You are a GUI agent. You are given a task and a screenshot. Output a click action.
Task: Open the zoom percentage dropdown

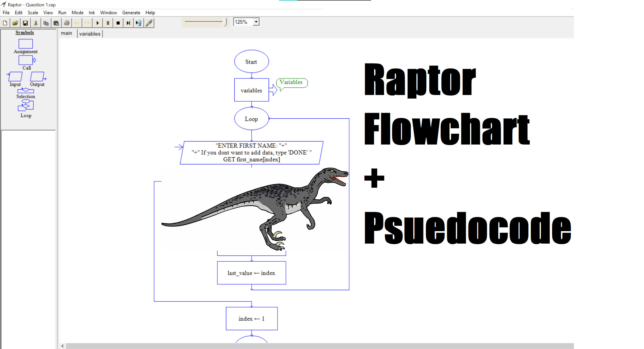click(256, 22)
